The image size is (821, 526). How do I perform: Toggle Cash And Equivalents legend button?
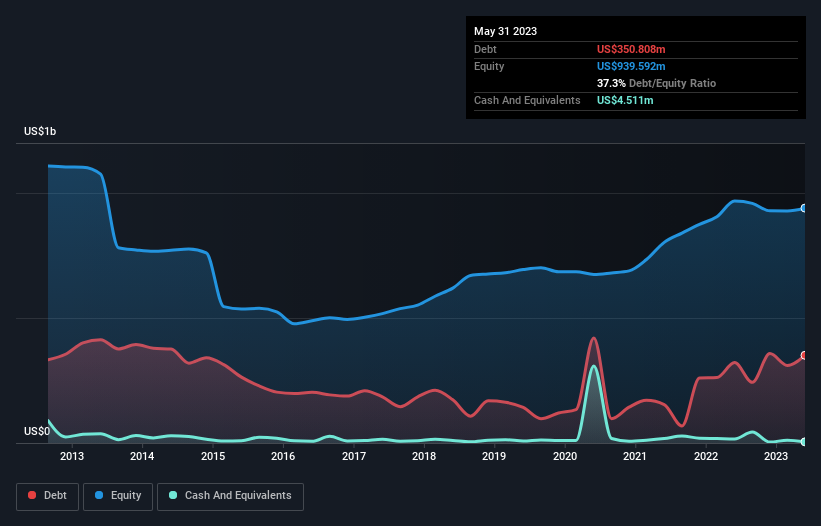pyautogui.click(x=230, y=496)
